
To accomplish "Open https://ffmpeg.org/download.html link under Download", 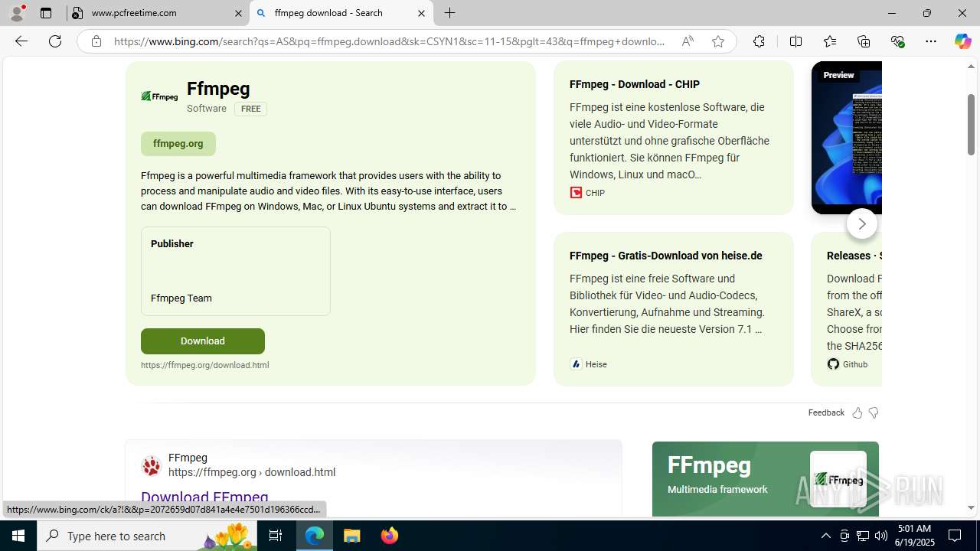I will pyautogui.click(x=205, y=365).
